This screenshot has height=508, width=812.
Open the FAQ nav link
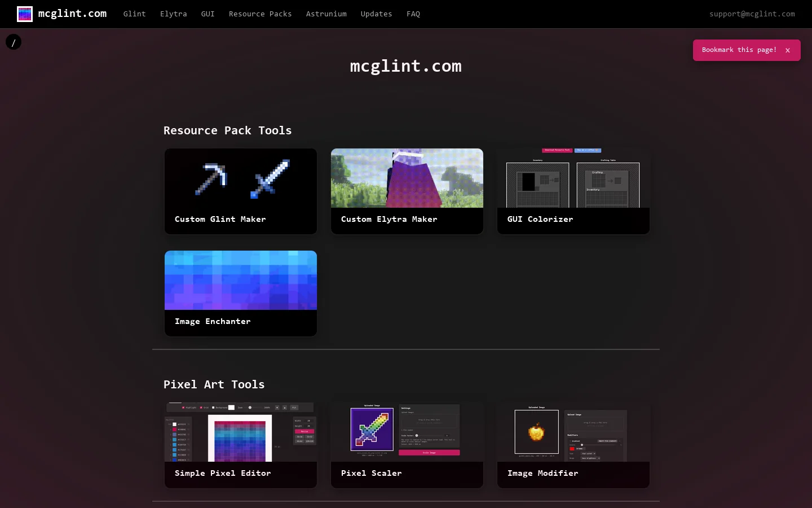[x=413, y=14]
